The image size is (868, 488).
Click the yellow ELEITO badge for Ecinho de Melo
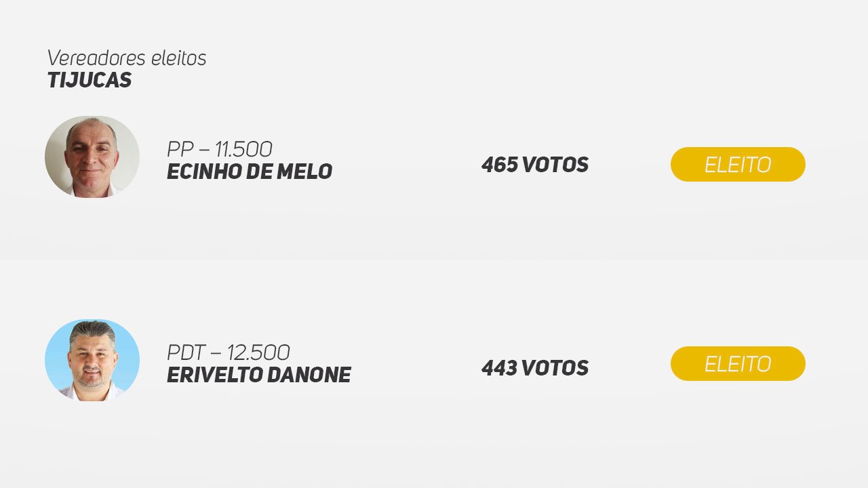pyautogui.click(x=738, y=164)
